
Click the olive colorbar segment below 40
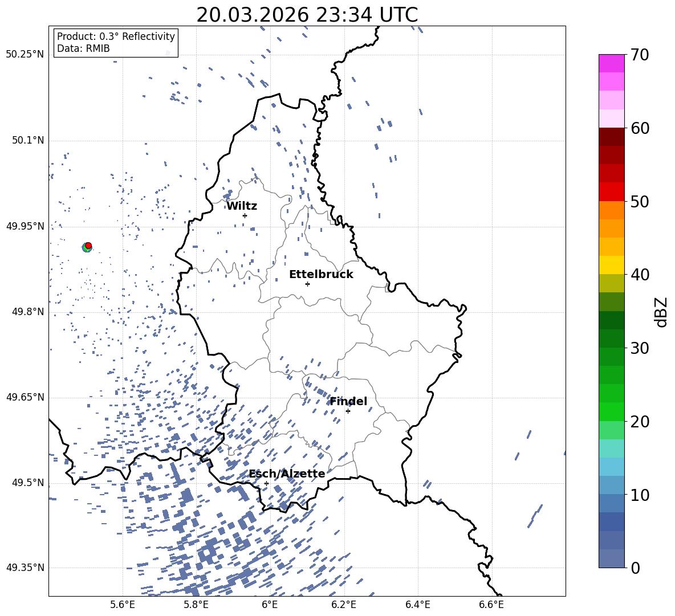tap(611, 283)
